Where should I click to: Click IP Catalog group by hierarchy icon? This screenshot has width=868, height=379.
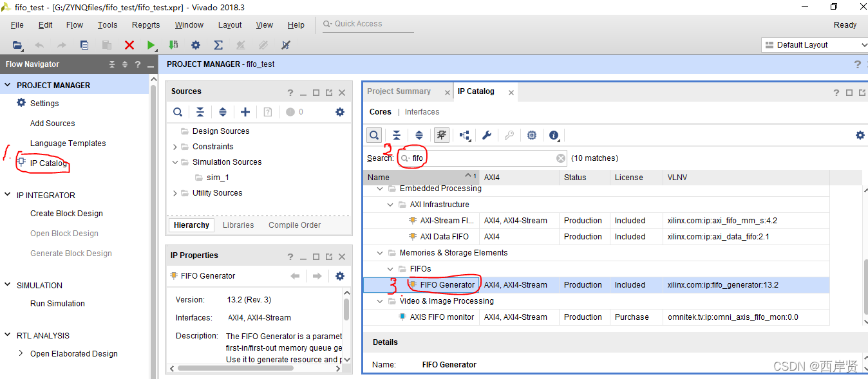tap(464, 135)
